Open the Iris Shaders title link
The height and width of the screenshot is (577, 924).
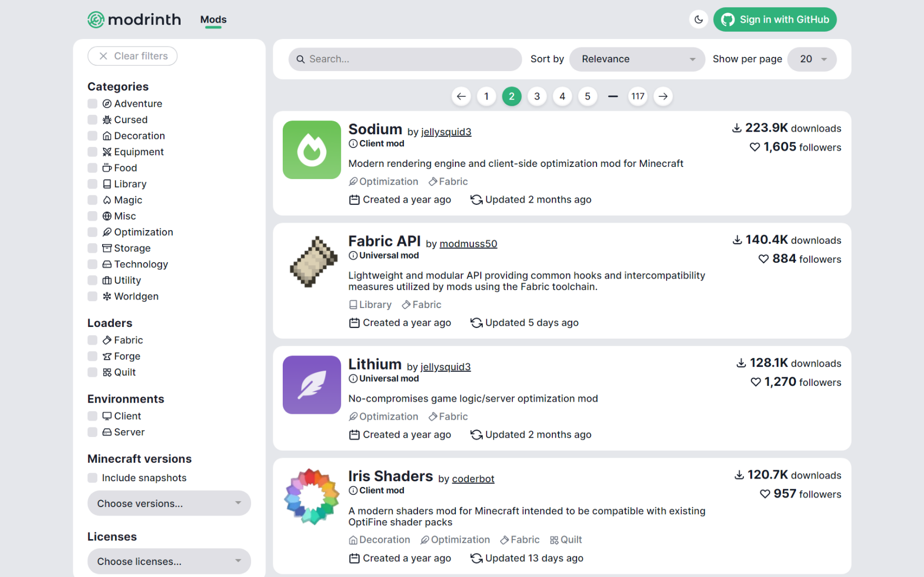(x=391, y=476)
